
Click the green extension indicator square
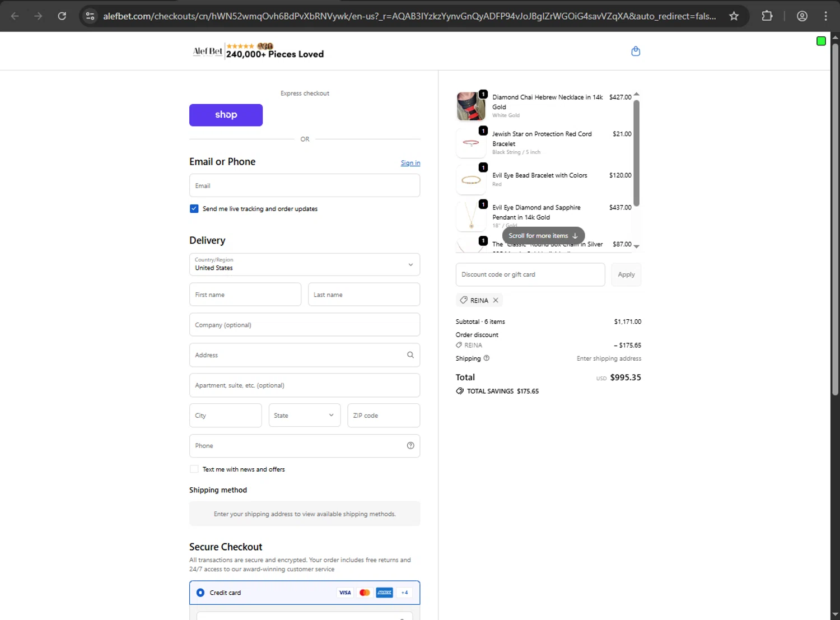pyautogui.click(x=821, y=41)
